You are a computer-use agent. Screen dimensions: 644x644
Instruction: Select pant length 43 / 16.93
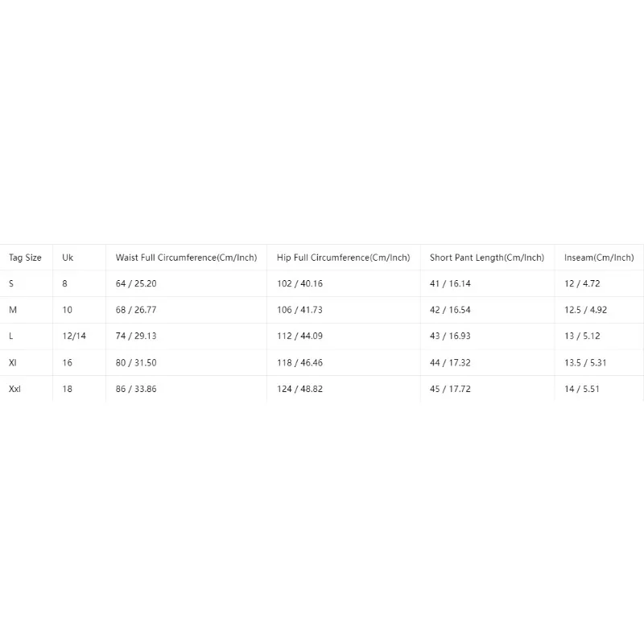coord(450,336)
